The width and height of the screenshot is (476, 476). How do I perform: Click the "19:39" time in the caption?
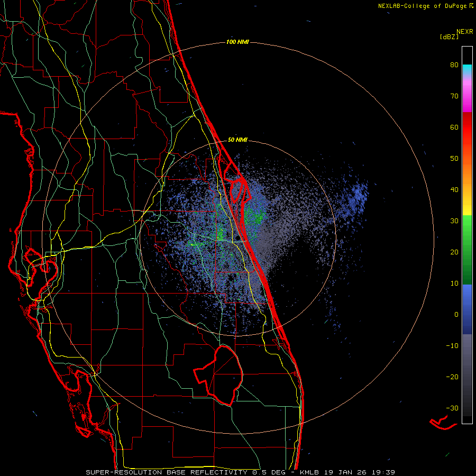tap(385, 472)
